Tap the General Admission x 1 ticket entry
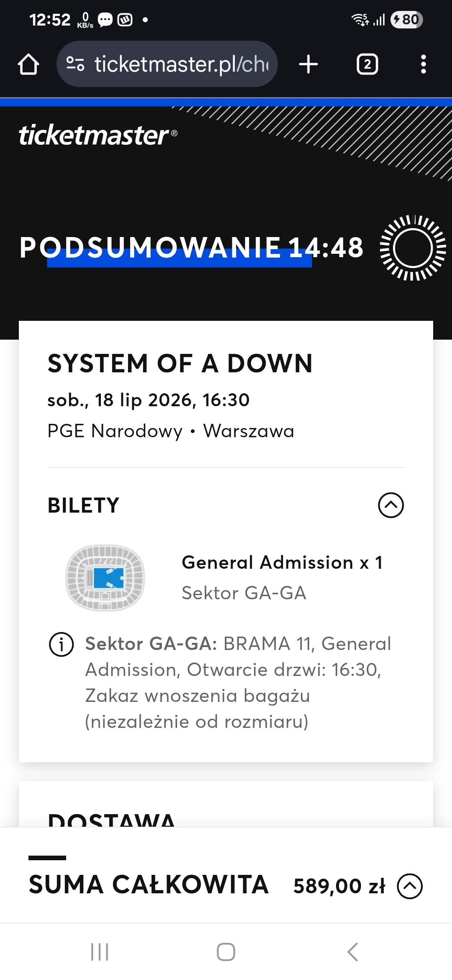Viewport: 452px width, 980px height. click(282, 562)
